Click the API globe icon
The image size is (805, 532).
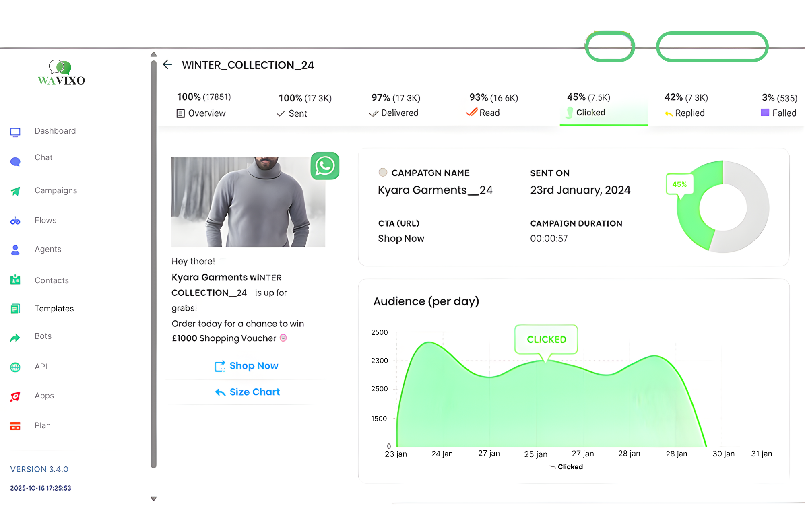pos(15,367)
